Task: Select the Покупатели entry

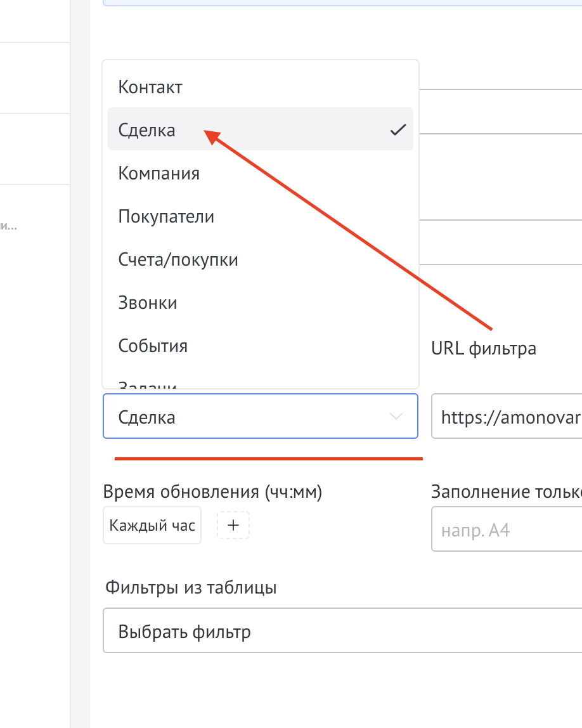Action: 166,216
